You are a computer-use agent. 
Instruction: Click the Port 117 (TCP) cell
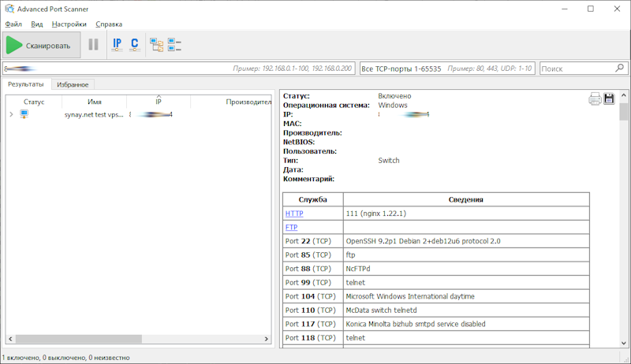pyautogui.click(x=312, y=324)
